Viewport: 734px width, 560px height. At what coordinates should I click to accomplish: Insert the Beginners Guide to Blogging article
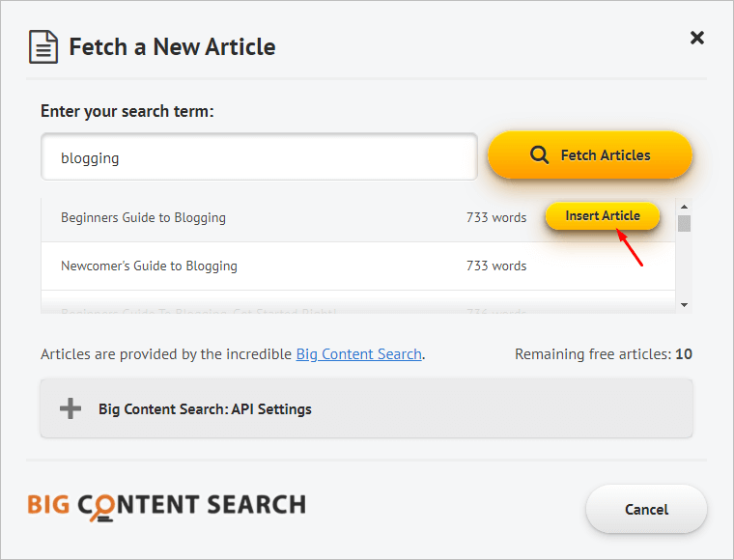tap(603, 215)
